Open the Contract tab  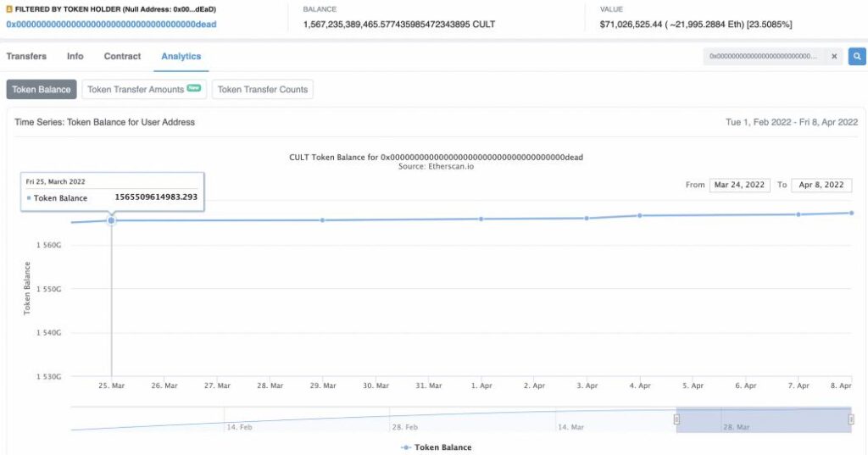tap(122, 57)
